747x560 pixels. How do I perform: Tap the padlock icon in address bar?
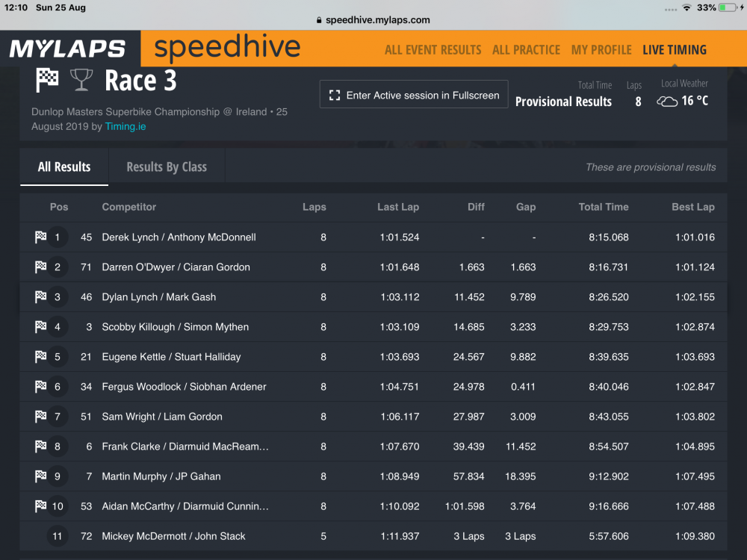pos(319,20)
